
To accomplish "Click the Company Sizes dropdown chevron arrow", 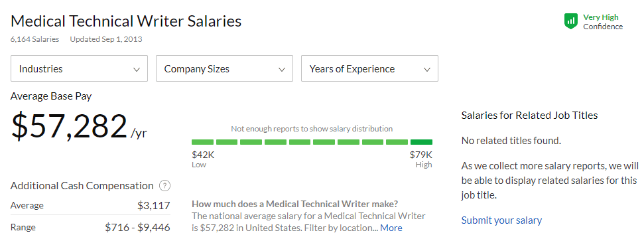I will [x=282, y=69].
